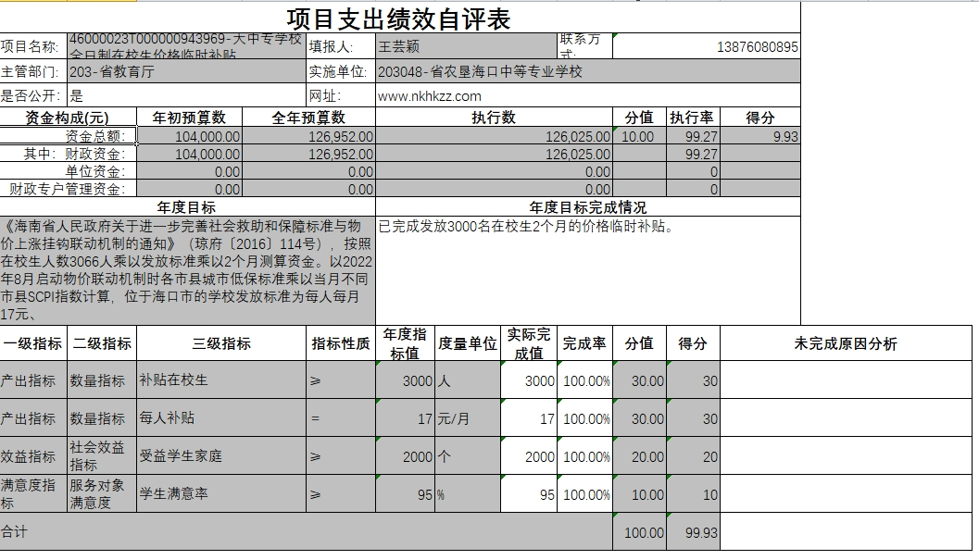Select the 二级指标 column header
The width and height of the screenshot is (979, 560).
(x=102, y=343)
